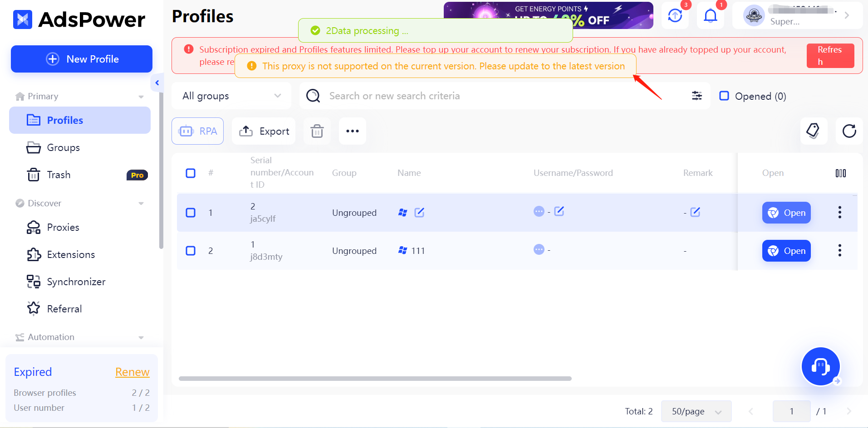Check the select-all checkbox in the table header

coord(190,173)
